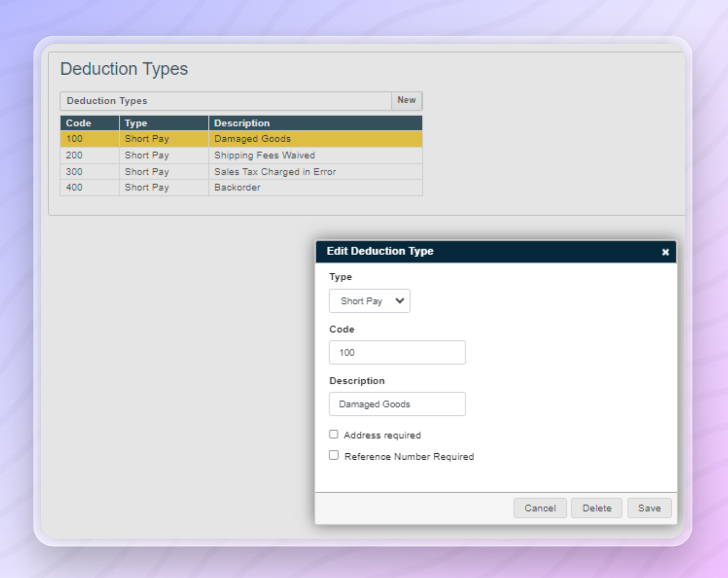
Task: Select the Shipping Fees Waived row
Action: [x=264, y=156]
